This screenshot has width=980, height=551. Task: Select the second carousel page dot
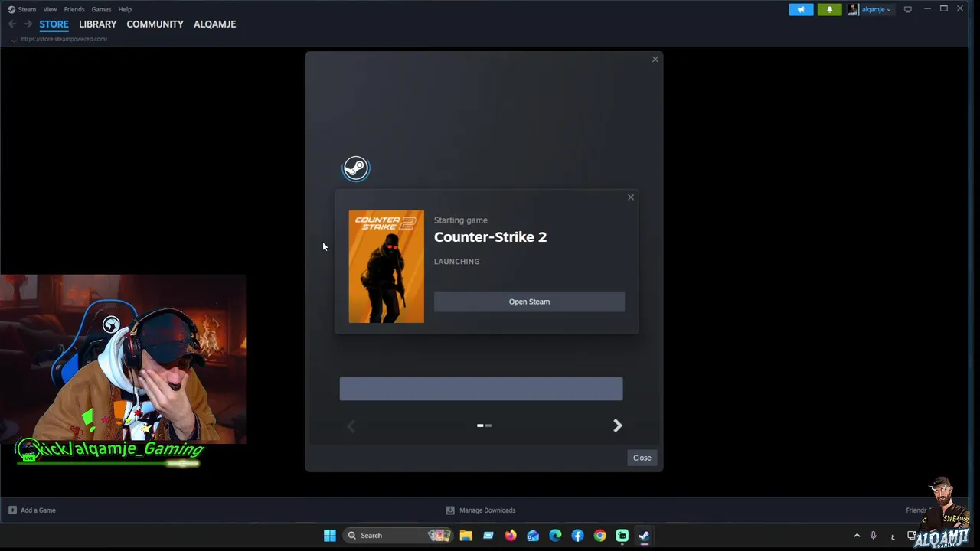[x=488, y=425]
